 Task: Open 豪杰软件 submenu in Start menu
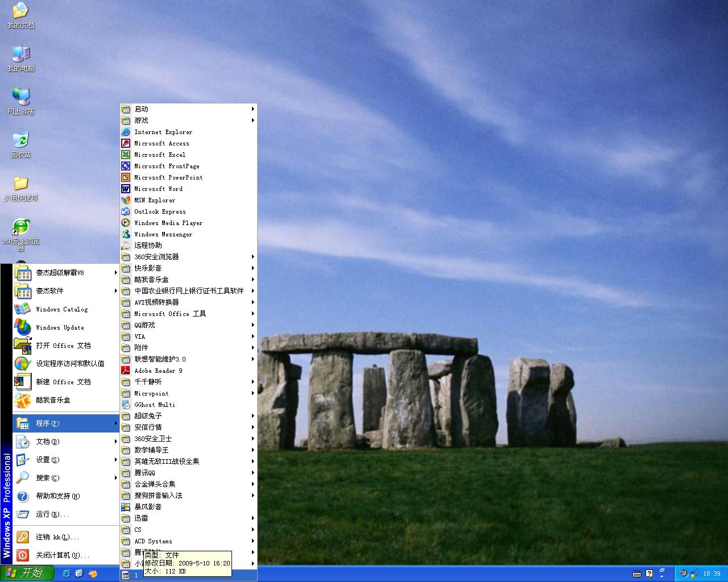tap(65, 291)
